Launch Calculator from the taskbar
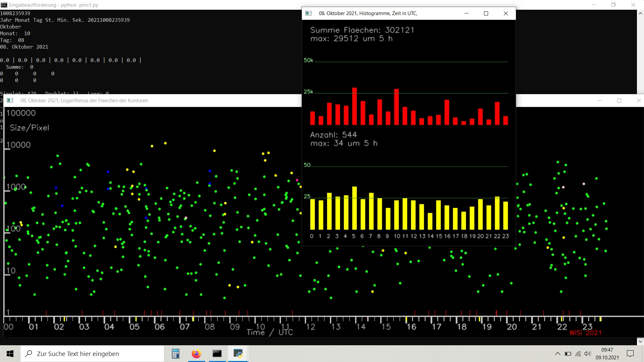This screenshot has width=644, height=362. click(175, 354)
